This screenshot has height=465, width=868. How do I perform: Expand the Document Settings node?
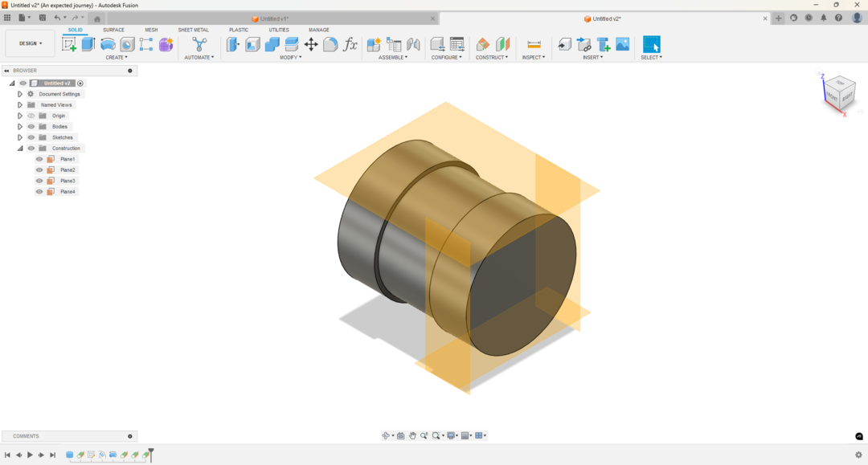coord(20,94)
